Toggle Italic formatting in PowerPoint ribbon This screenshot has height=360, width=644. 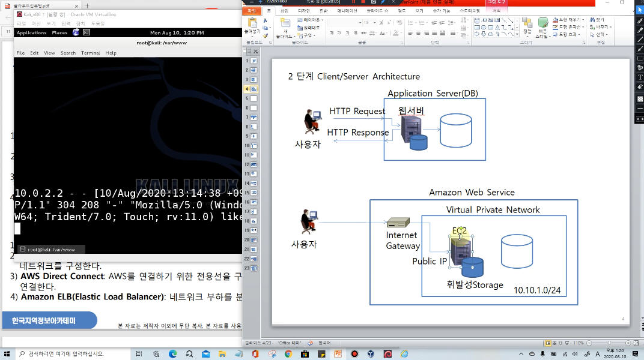tap(339, 33)
